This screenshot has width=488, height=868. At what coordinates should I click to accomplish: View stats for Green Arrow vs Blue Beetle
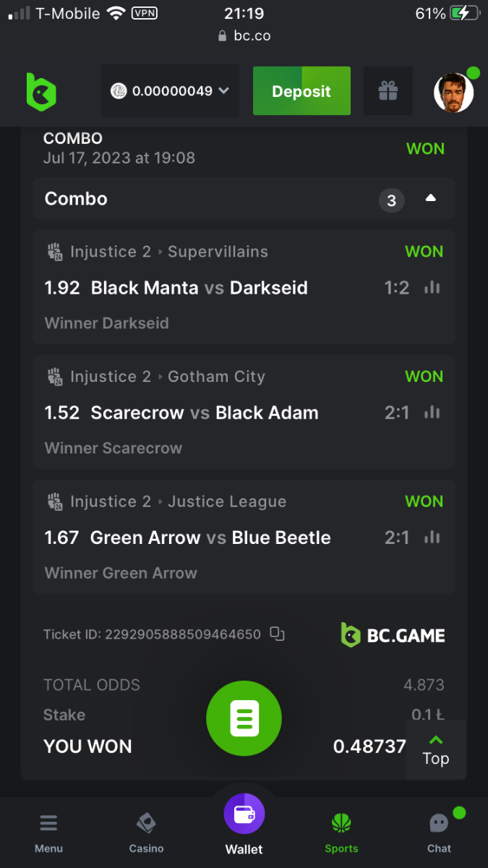[432, 538]
